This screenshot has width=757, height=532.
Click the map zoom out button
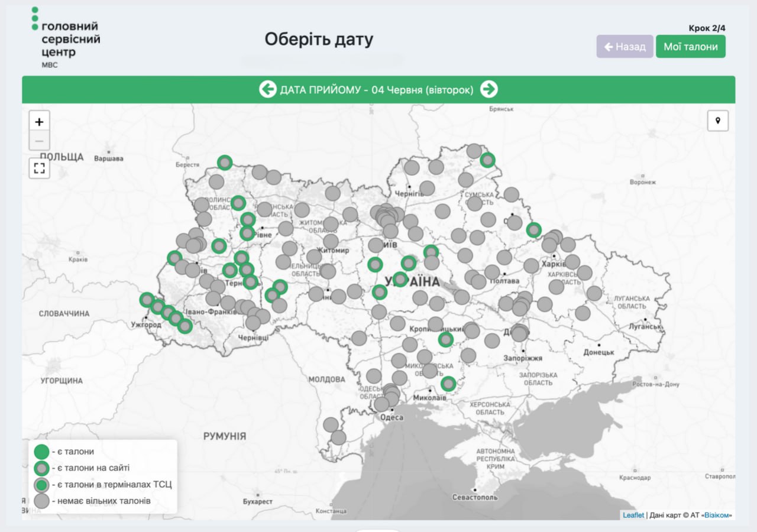[x=39, y=141]
